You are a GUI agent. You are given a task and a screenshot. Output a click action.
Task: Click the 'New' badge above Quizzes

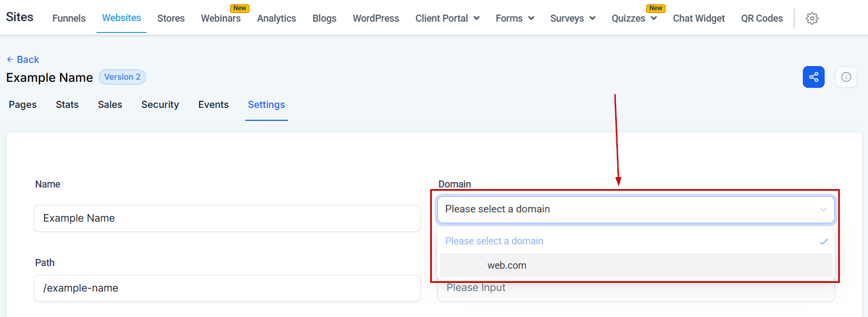pyautogui.click(x=656, y=8)
